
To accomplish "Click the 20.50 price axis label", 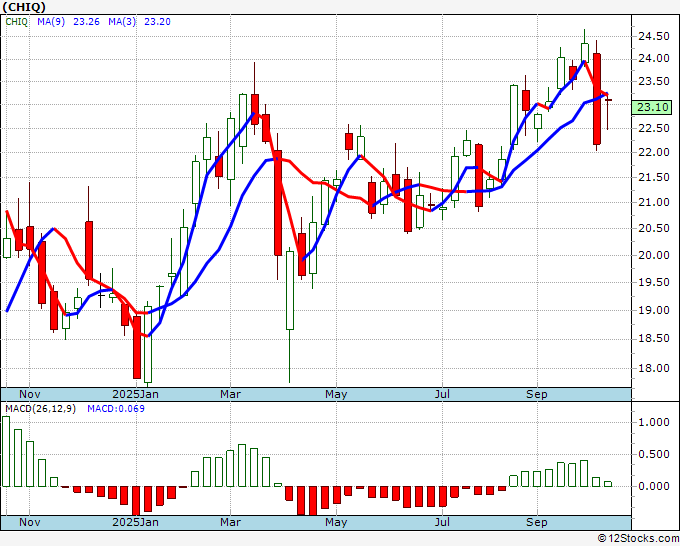I will coord(654,229).
